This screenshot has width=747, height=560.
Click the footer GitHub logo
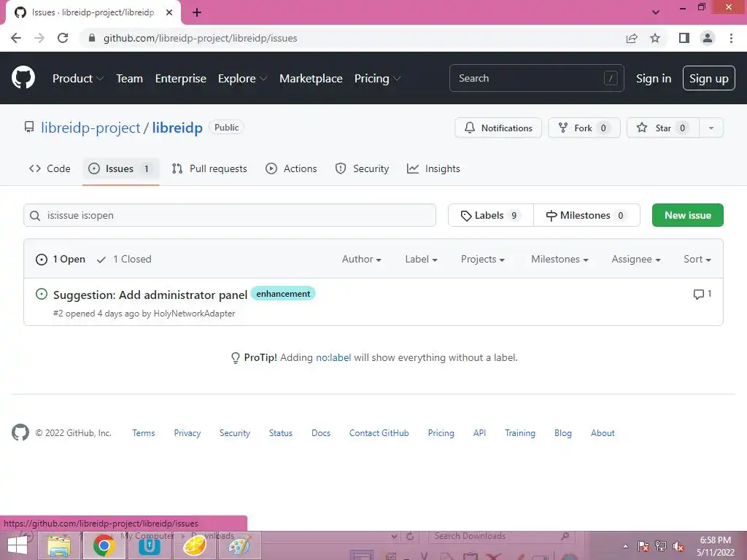tap(20, 432)
